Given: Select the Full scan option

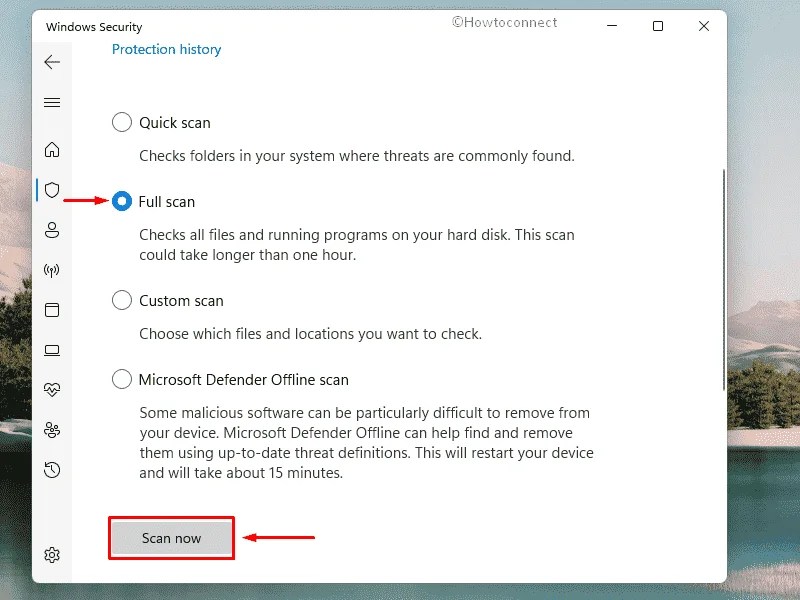Looking at the screenshot, I should 121,200.
